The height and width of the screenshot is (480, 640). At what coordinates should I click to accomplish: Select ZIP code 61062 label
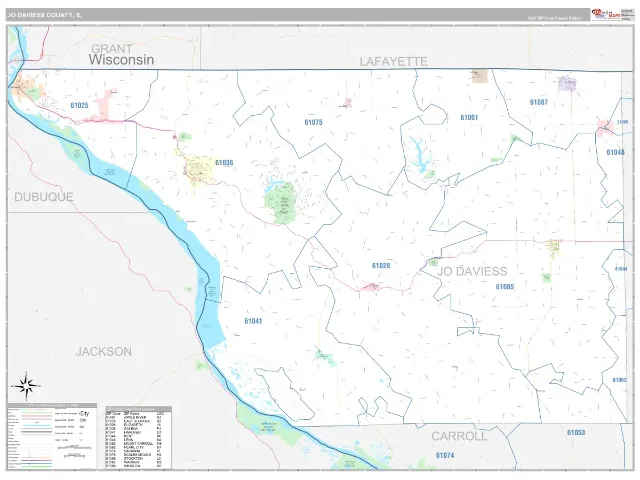coord(620,380)
